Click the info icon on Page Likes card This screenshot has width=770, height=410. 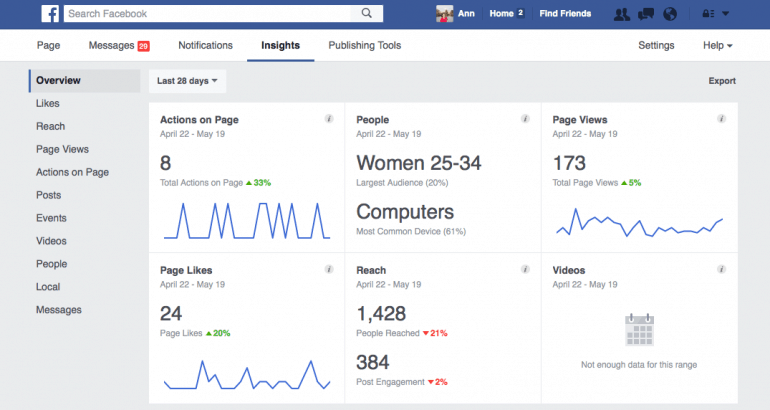coord(329,269)
